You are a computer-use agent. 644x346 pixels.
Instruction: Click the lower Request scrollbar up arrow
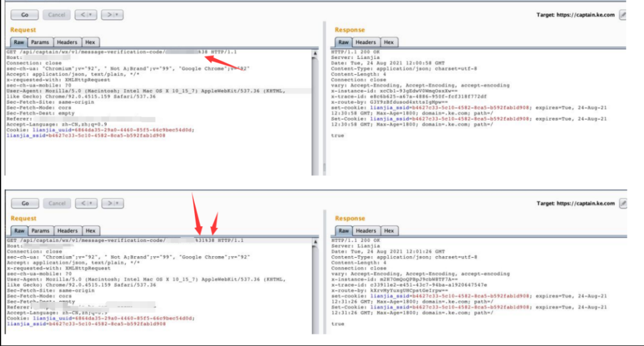(315, 242)
